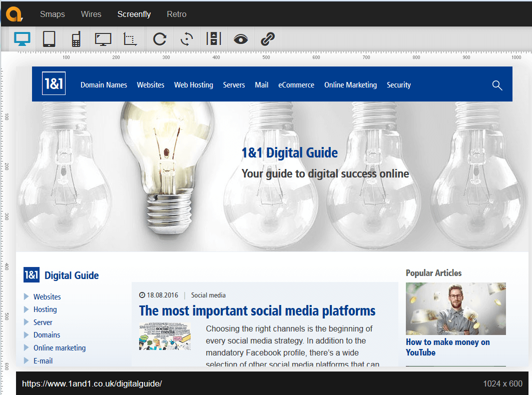
Task: Select the mobile phone device icon
Action: pos(76,39)
